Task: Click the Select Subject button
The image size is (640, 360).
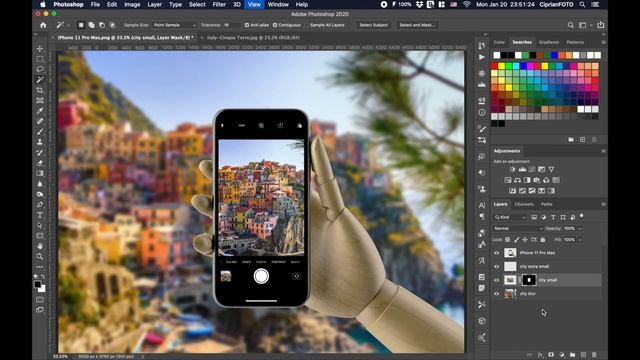Action: coord(373,25)
